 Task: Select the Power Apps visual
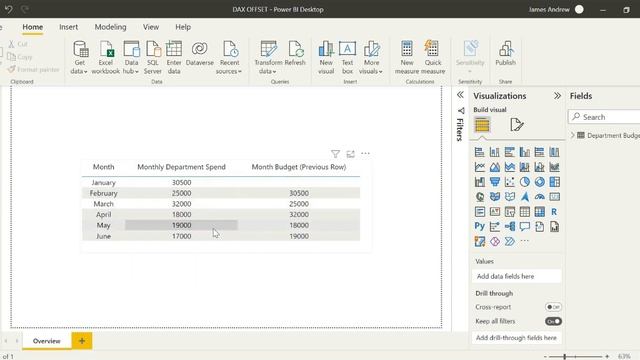point(495,242)
